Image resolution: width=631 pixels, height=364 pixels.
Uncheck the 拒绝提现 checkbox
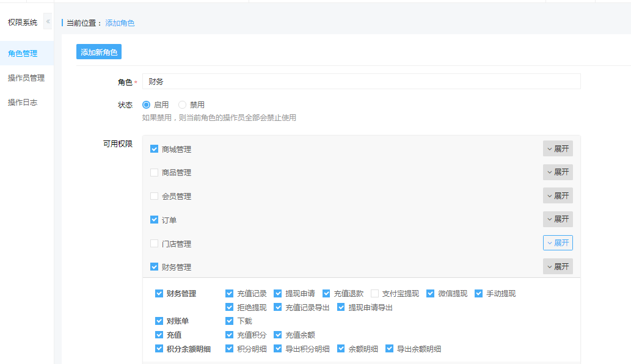230,307
